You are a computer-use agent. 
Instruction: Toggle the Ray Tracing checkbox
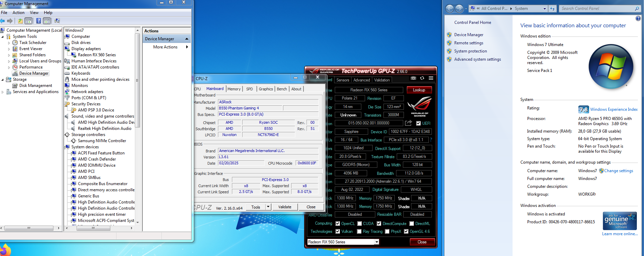[x=359, y=231]
